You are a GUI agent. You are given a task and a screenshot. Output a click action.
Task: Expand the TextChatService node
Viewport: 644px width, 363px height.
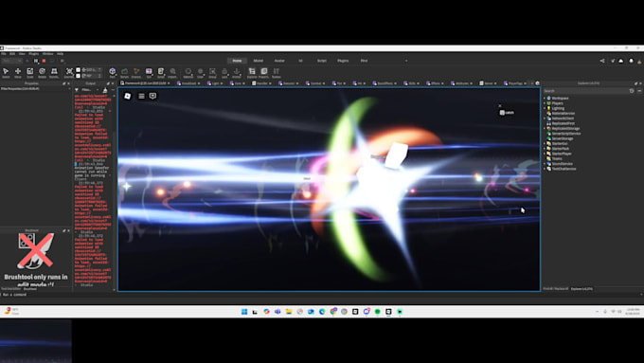[545, 169]
